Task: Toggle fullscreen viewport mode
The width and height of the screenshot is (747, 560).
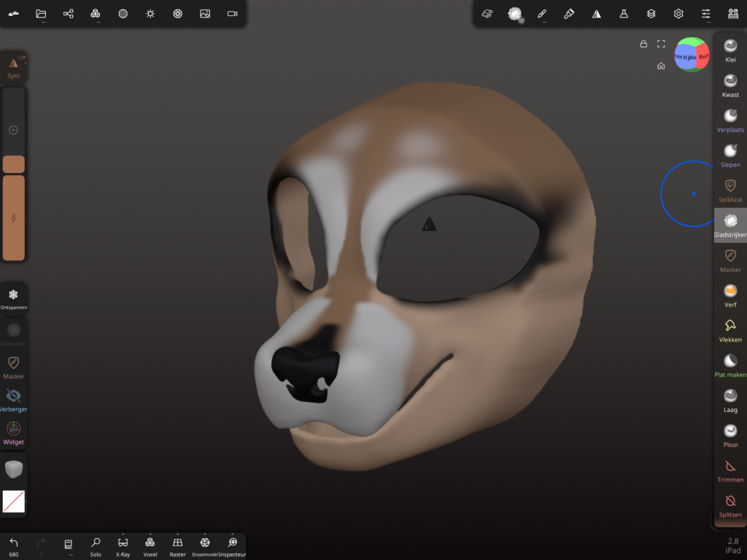Action: pyautogui.click(x=661, y=44)
